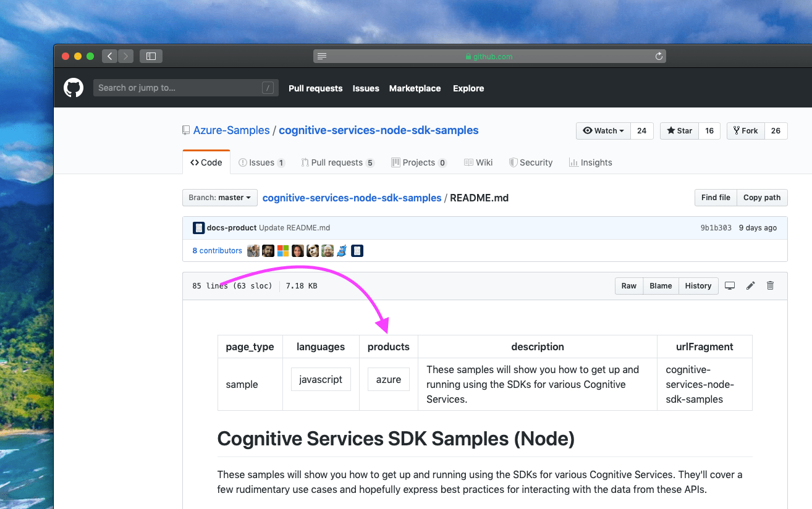Open the docs-product author link
Image resolution: width=812 pixels, height=509 pixels.
coord(232,227)
